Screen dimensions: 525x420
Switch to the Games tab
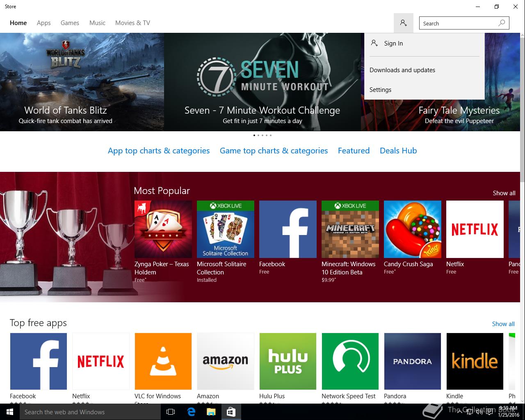click(70, 23)
